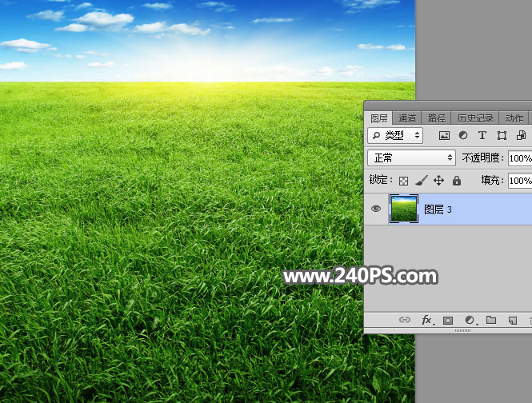Toggle lock image pixels brush icon
The image size is (532, 403).
(421, 182)
